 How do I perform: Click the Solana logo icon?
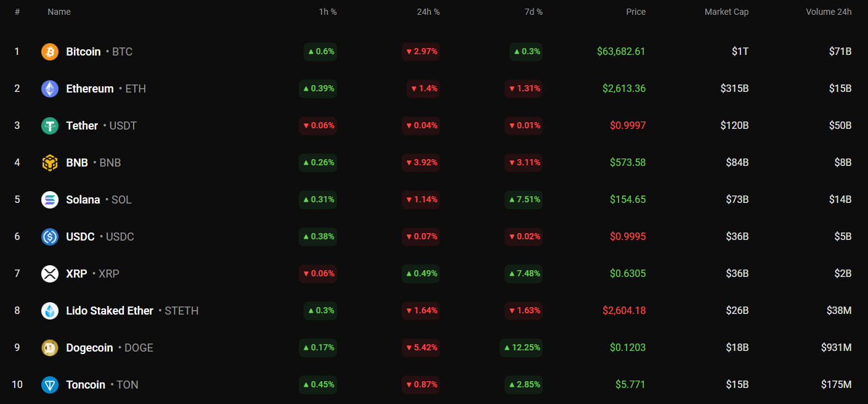coord(50,200)
